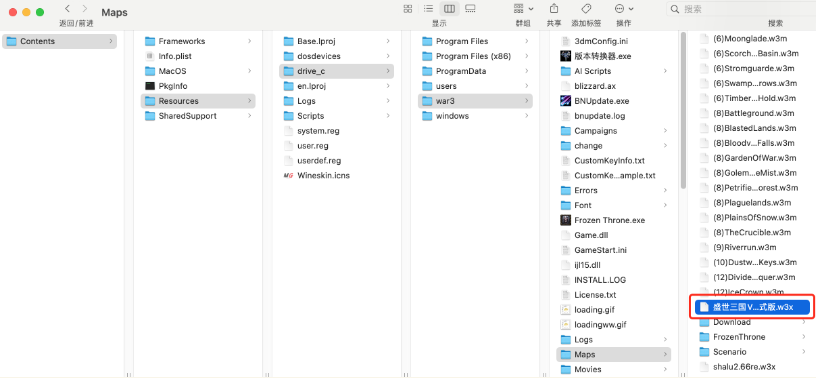Expand the change folder chevron

665,146
